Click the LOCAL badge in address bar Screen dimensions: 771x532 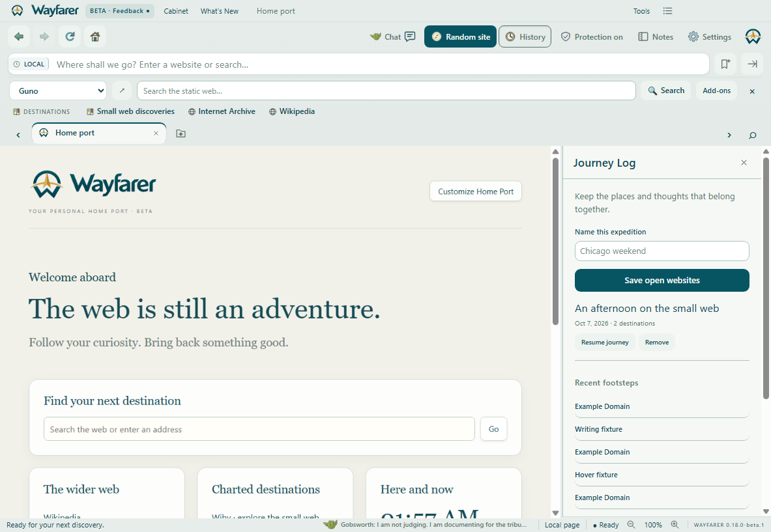29,64
